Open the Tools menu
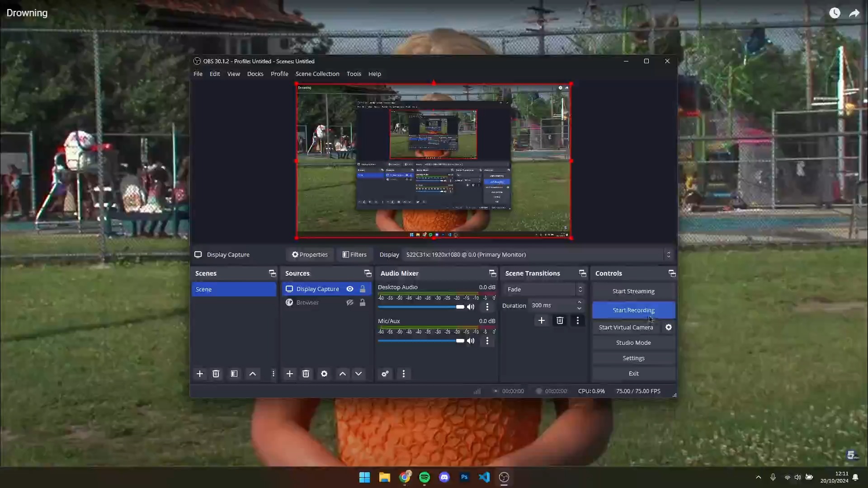868x488 pixels. click(x=354, y=74)
